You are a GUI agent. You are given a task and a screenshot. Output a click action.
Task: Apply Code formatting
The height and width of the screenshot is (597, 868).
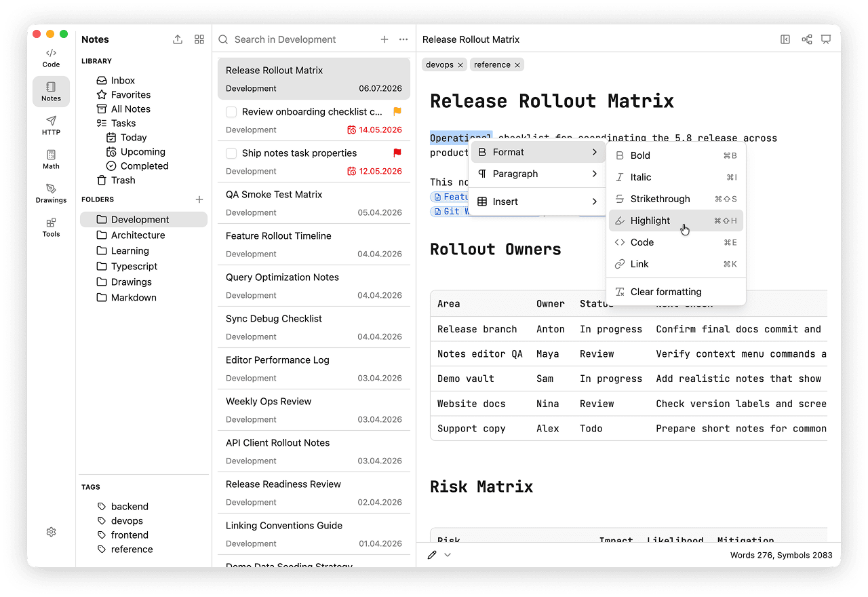pyautogui.click(x=676, y=242)
